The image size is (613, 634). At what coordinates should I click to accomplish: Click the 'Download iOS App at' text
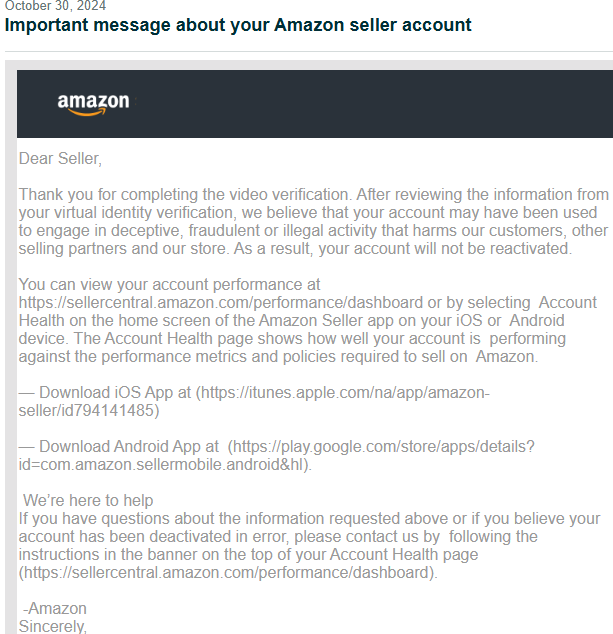point(115,393)
